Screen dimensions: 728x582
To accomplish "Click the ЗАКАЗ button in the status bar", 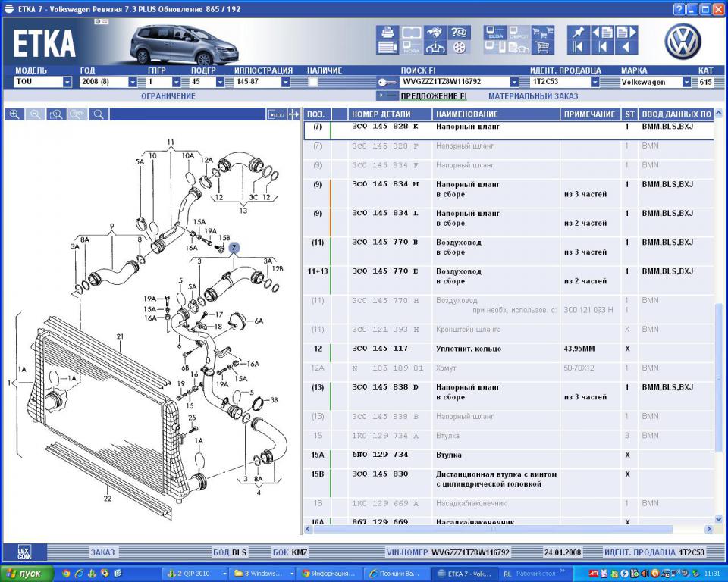I will coord(102,552).
